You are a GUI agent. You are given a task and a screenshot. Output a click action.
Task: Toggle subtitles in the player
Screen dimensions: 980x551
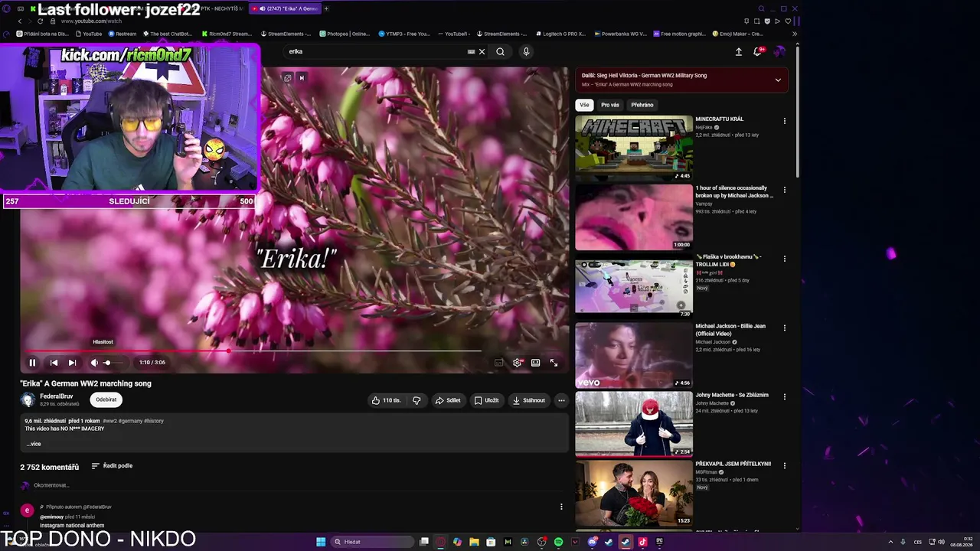(x=499, y=363)
